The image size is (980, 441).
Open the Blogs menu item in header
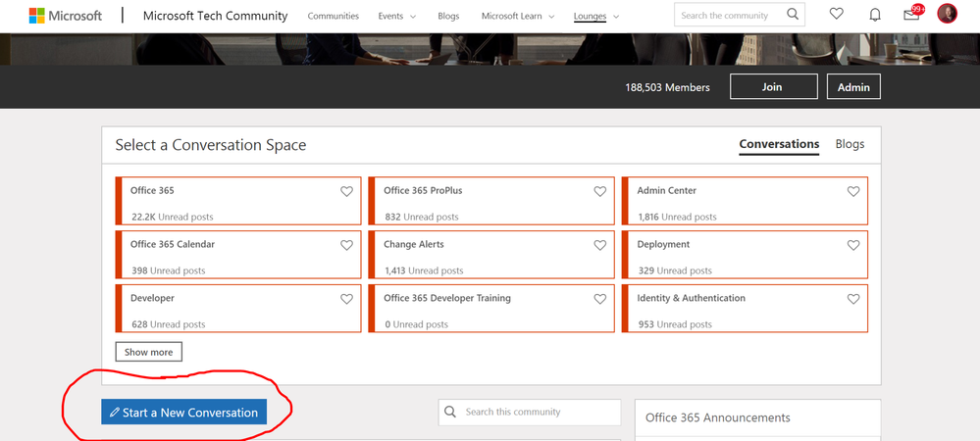(x=448, y=17)
